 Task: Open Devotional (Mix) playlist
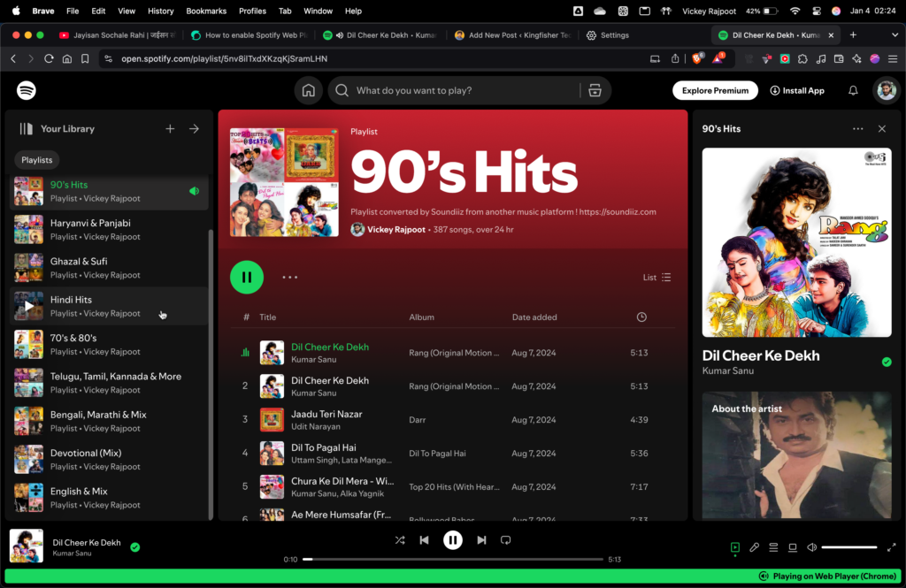pyautogui.click(x=109, y=460)
